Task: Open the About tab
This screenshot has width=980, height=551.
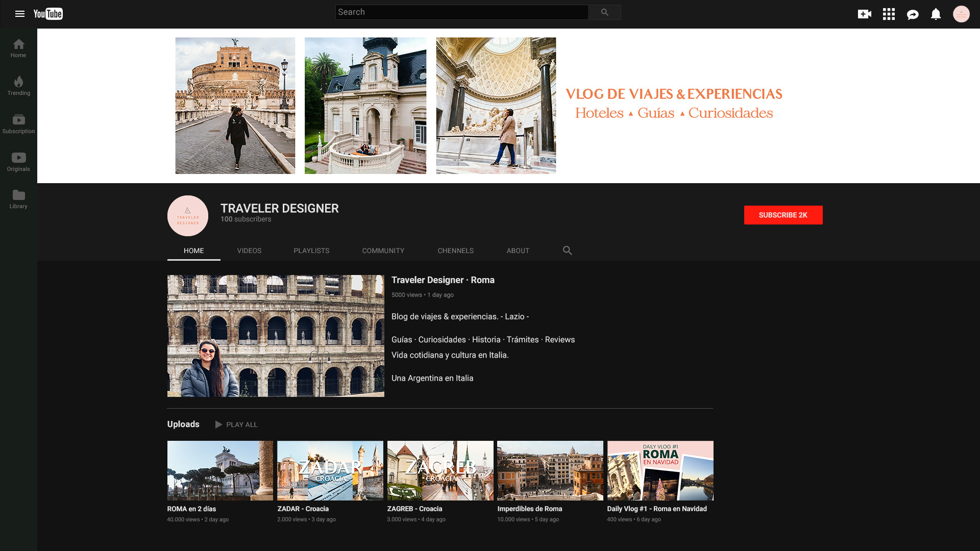Action: (518, 251)
